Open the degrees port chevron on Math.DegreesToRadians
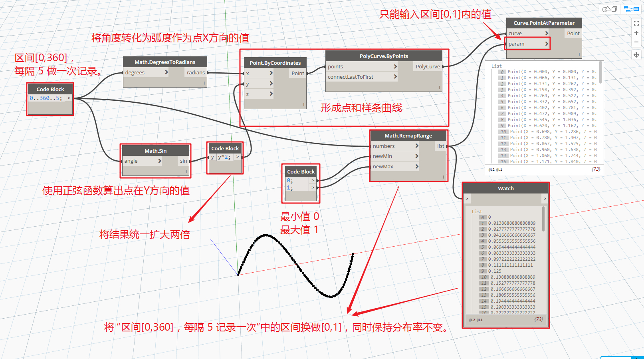Screen dimensions: 644x359 tap(166, 72)
